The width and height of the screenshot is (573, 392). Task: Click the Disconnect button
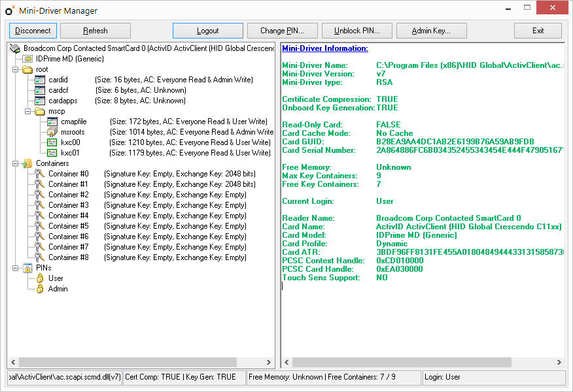(x=33, y=31)
